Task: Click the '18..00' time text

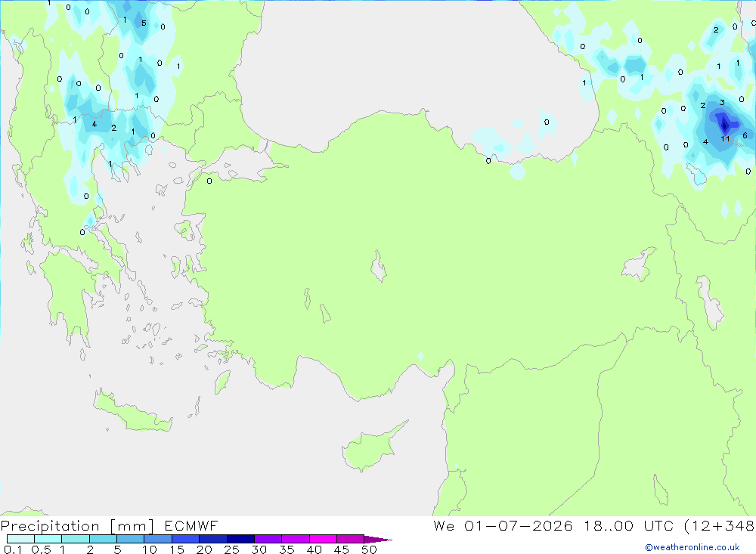Action: (x=609, y=525)
